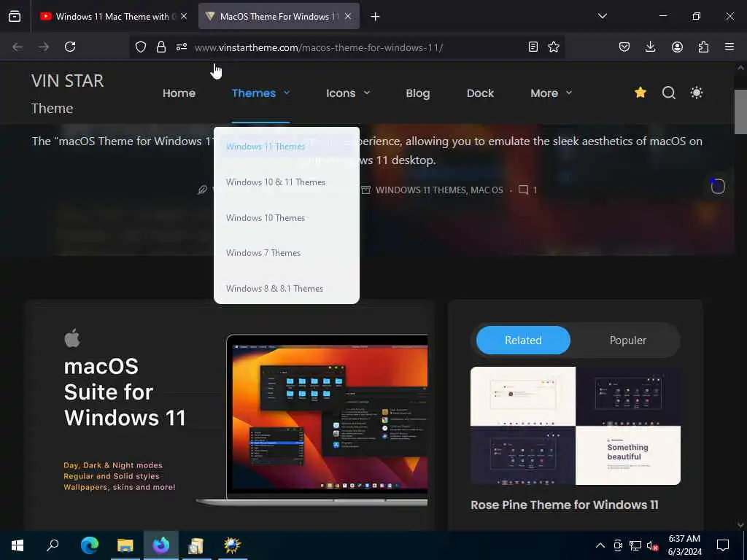The height and width of the screenshot is (560, 747).
Task: Open the Icons navigation item
Action: point(341,93)
